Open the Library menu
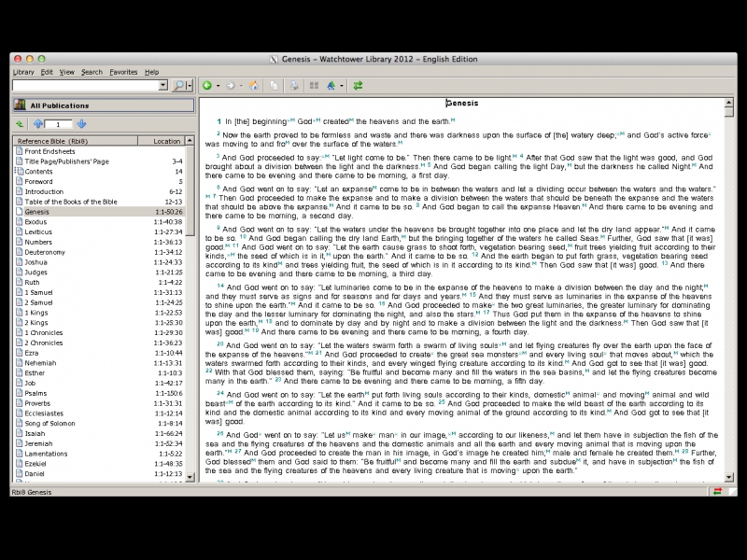747x560 pixels. pyautogui.click(x=23, y=72)
